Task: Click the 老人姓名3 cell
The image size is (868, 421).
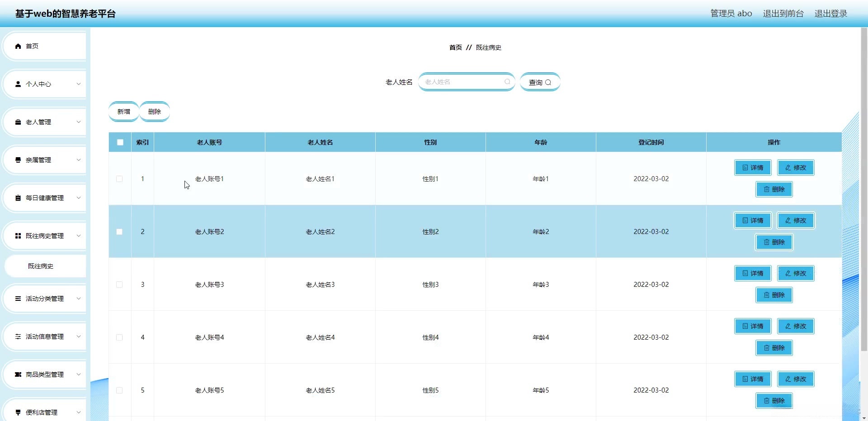Action: click(320, 285)
